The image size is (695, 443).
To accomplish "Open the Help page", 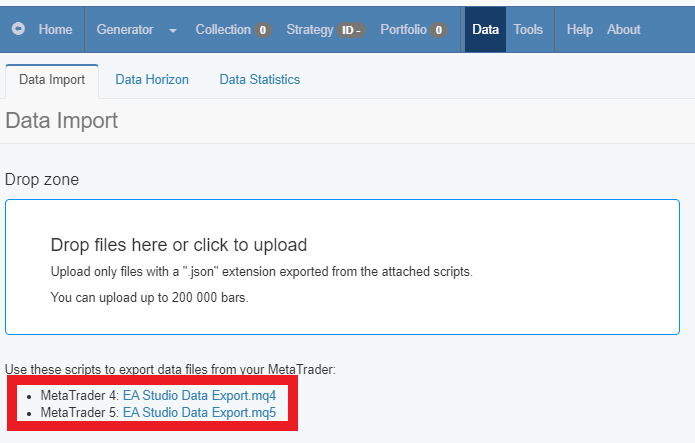I will [x=579, y=30].
